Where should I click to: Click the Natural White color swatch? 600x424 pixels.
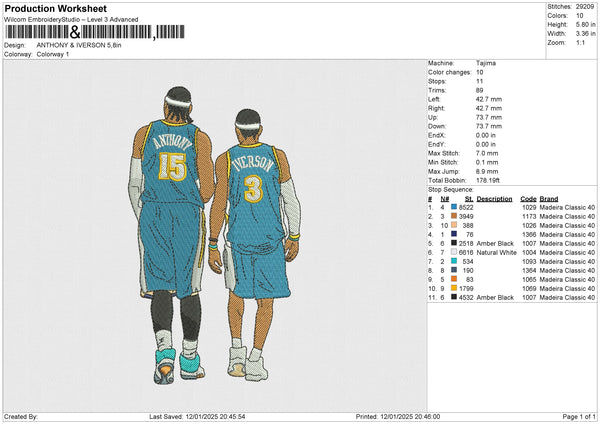coord(454,252)
